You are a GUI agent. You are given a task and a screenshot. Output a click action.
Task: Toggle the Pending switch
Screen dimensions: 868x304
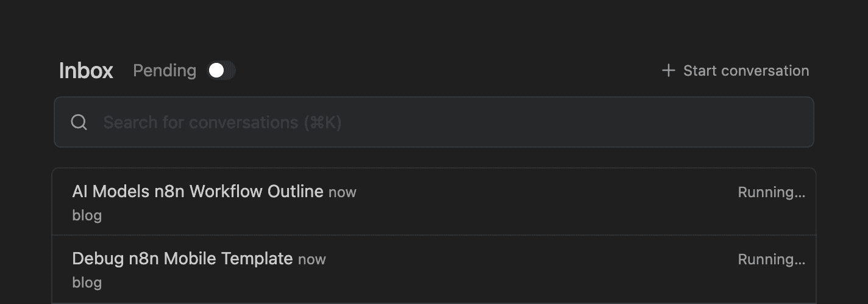221,71
